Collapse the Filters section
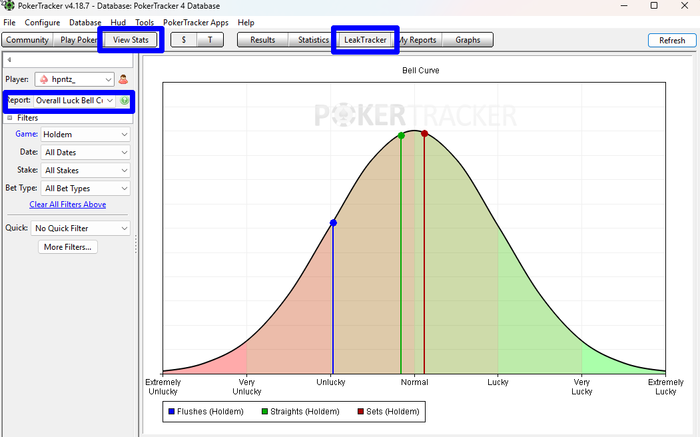 (x=10, y=118)
